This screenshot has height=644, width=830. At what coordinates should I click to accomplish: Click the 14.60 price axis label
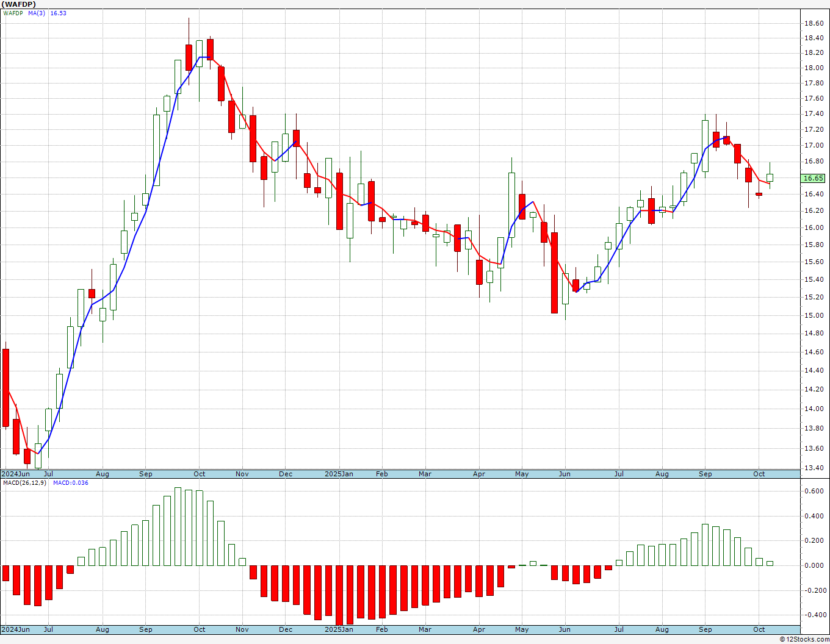click(x=813, y=352)
